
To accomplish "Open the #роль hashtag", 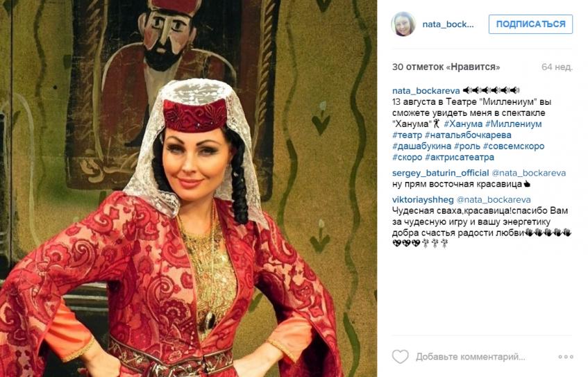I will [x=467, y=146].
